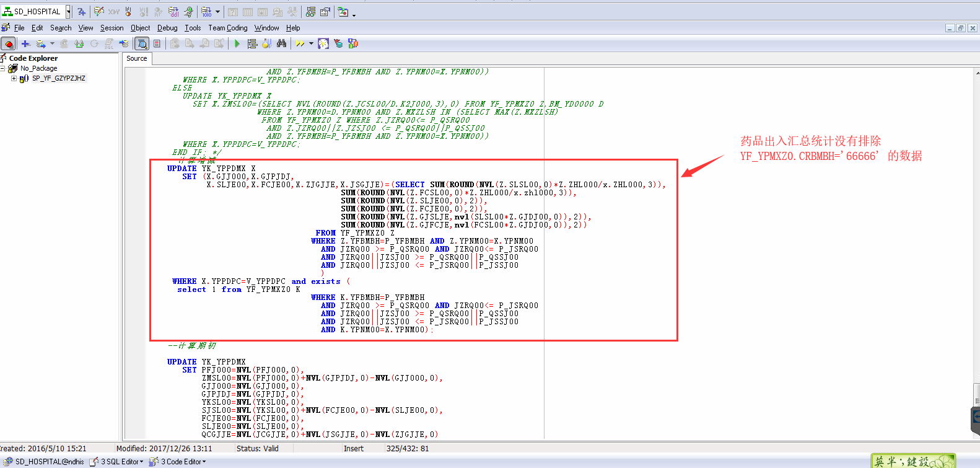
Task: Click the load object from database icon
Action: pos(41,43)
